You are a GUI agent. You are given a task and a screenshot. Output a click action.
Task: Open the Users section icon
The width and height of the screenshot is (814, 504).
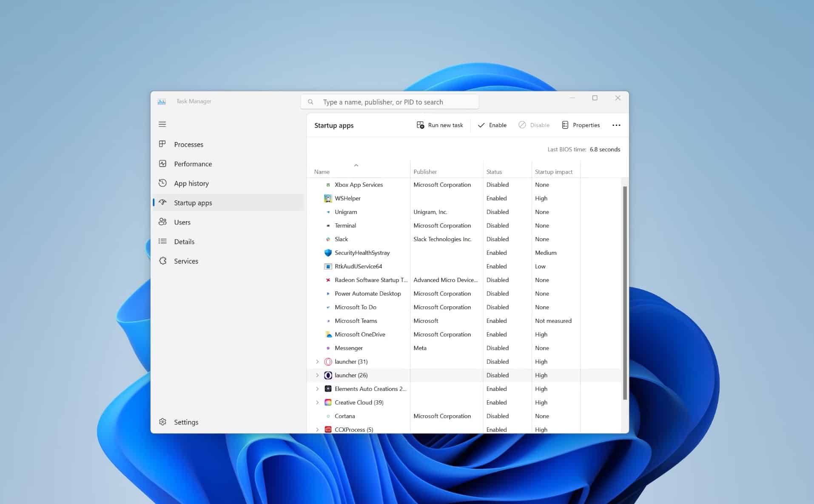tap(162, 222)
